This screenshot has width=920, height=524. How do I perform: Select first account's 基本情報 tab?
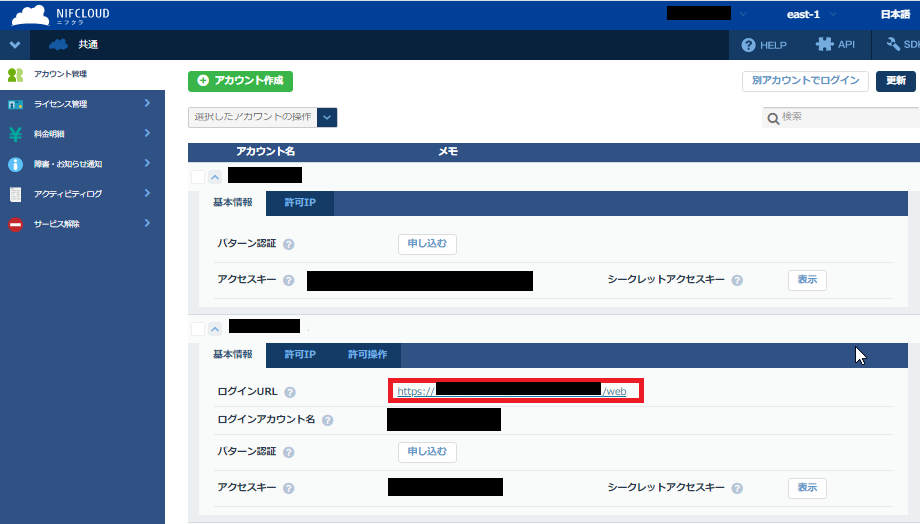point(232,203)
